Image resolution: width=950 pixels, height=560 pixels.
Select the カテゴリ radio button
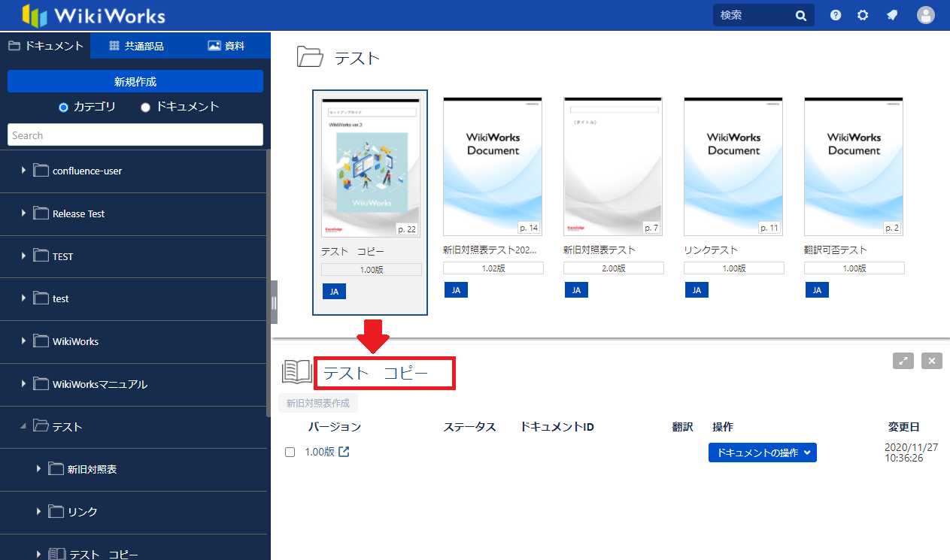[64, 107]
